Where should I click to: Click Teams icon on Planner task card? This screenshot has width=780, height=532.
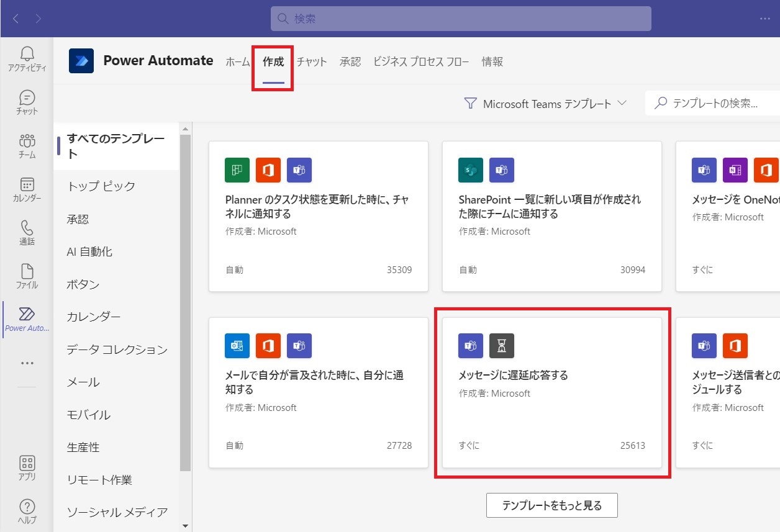tap(299, 170)
